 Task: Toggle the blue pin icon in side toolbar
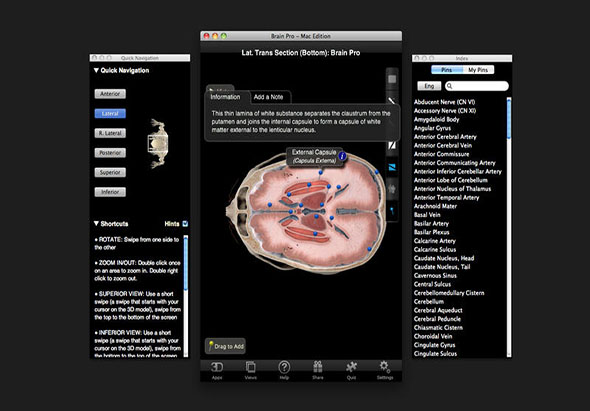click(x=392, y=211)
